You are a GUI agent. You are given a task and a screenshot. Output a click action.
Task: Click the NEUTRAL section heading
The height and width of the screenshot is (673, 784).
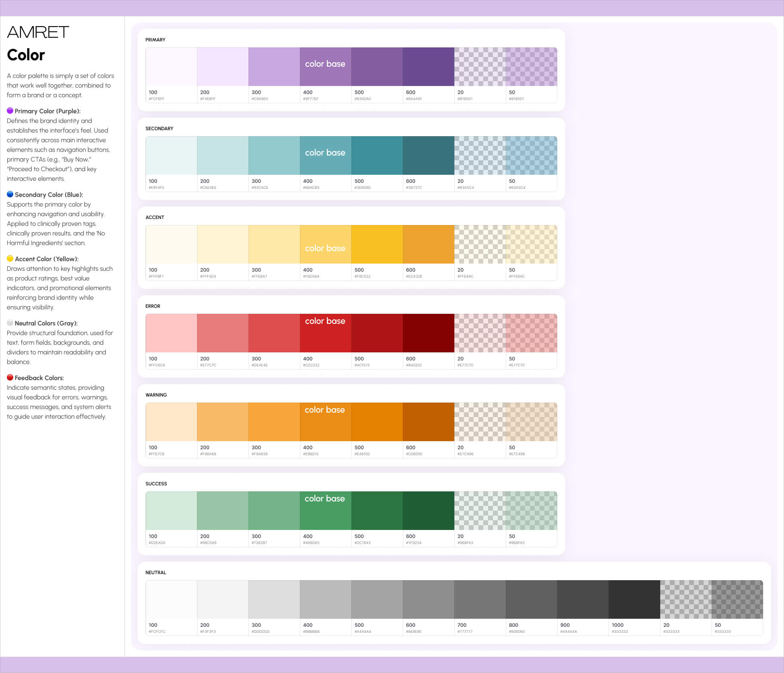pos(156,573)
